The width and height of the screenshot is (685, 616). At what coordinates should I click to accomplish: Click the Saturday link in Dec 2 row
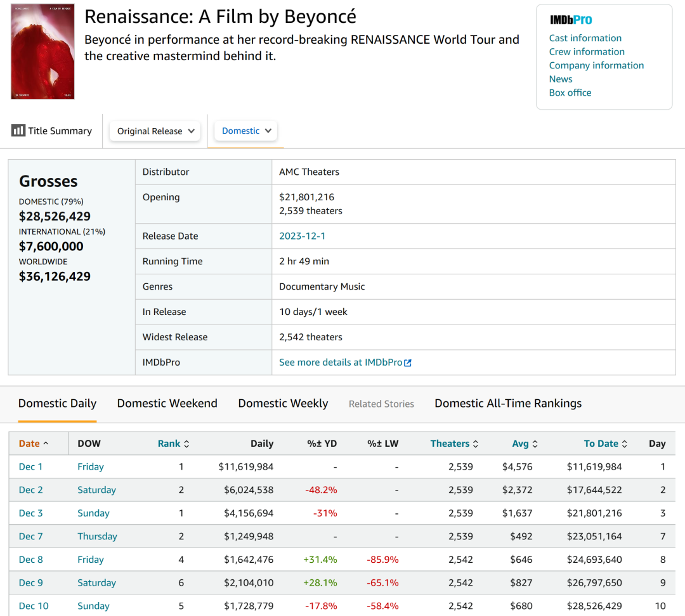pyautogui.click(x=96, y=490)
